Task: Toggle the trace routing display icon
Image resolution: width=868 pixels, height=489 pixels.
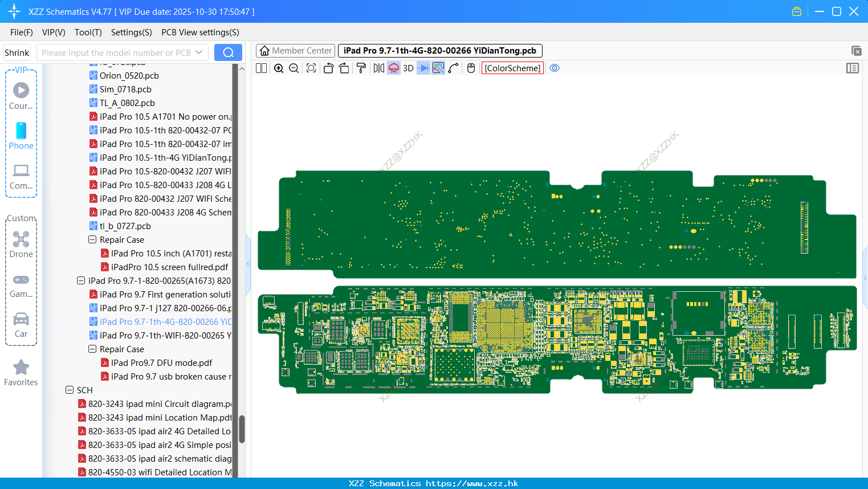Action: 438,68
